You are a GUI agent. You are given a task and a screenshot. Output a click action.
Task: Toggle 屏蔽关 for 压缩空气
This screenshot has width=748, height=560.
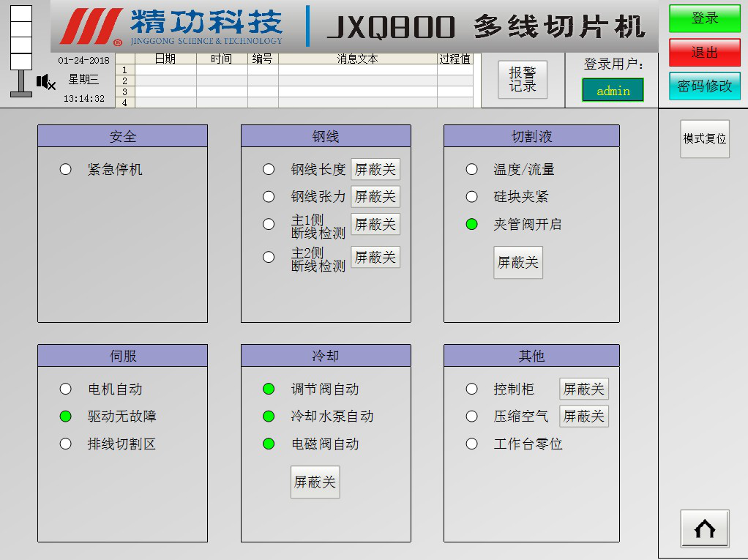584,417
